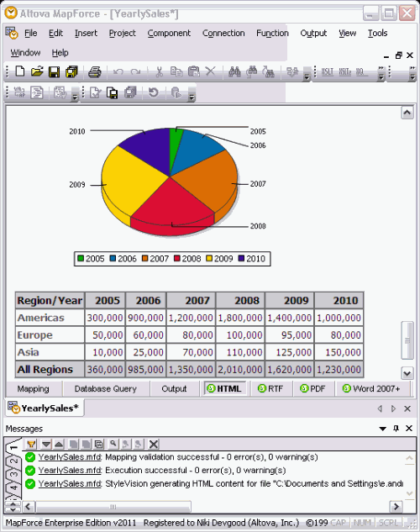Select Messages side tab 2
This screenshot has width=420, height=532.
pyautogui.click(x=13, y=461)
